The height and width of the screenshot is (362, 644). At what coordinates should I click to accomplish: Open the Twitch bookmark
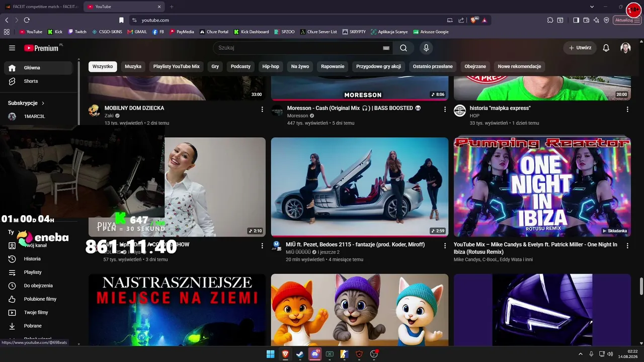(77, 32)
